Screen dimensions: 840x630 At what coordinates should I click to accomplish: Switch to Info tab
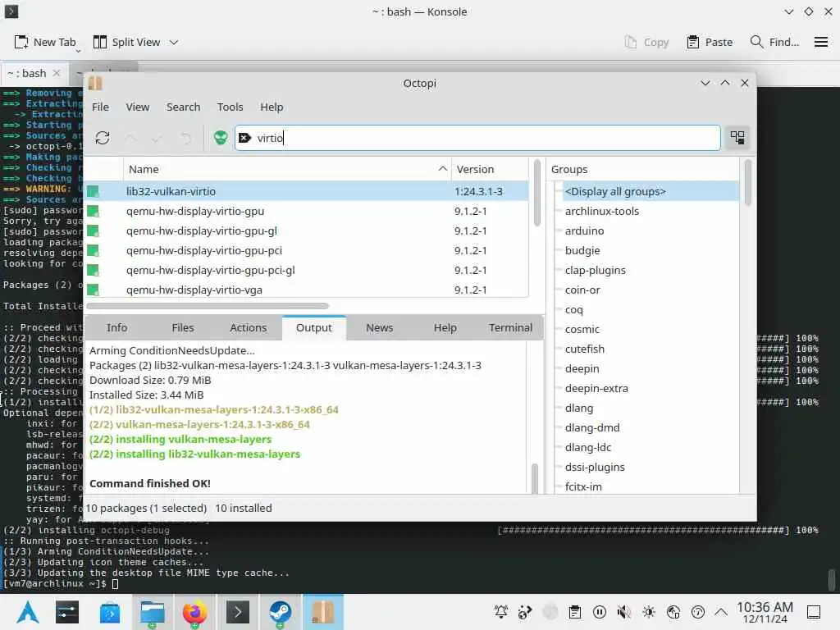coord(116,327)
